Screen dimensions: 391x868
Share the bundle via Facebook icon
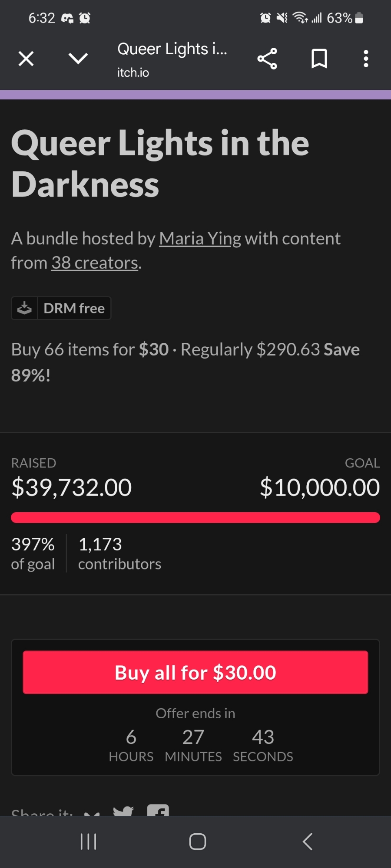[158, 811]
